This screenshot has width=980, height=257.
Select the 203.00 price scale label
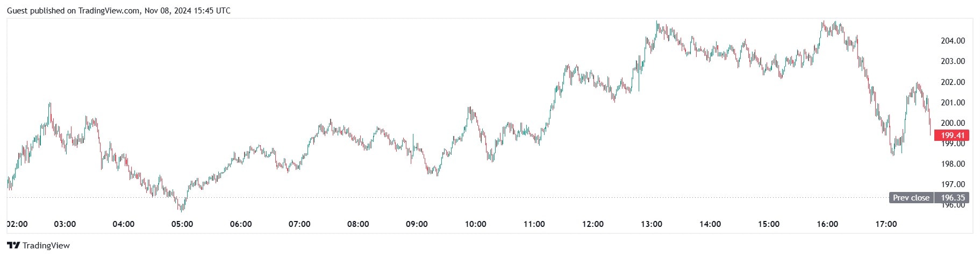pyautogui.click(x=953, y=61)
